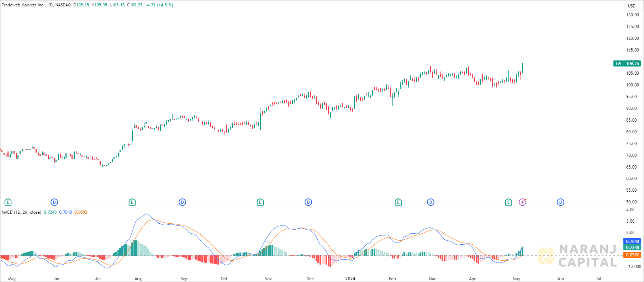This screenshot has height=282, width=644.
Task: Select the green TW 109.25 price label
Action: 627,64
